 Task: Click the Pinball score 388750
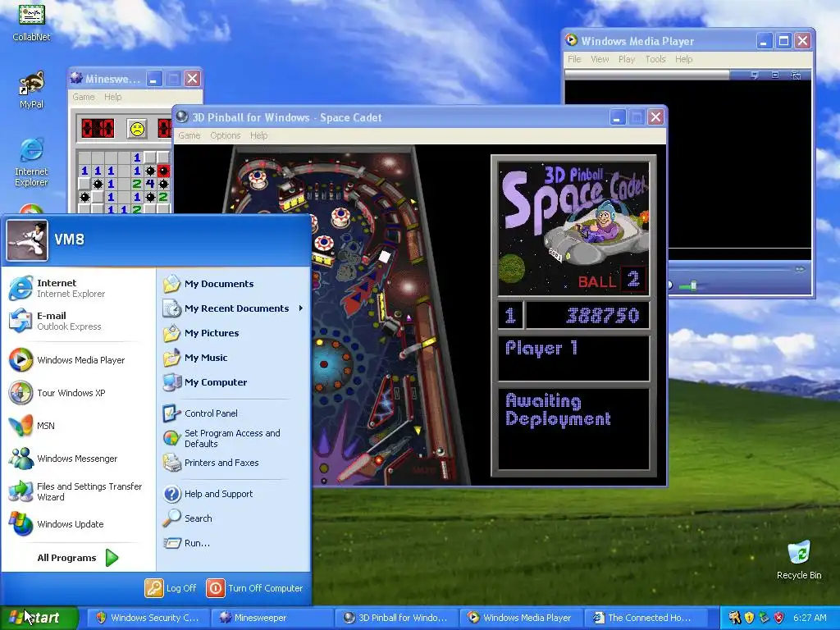tap(602, 316)
